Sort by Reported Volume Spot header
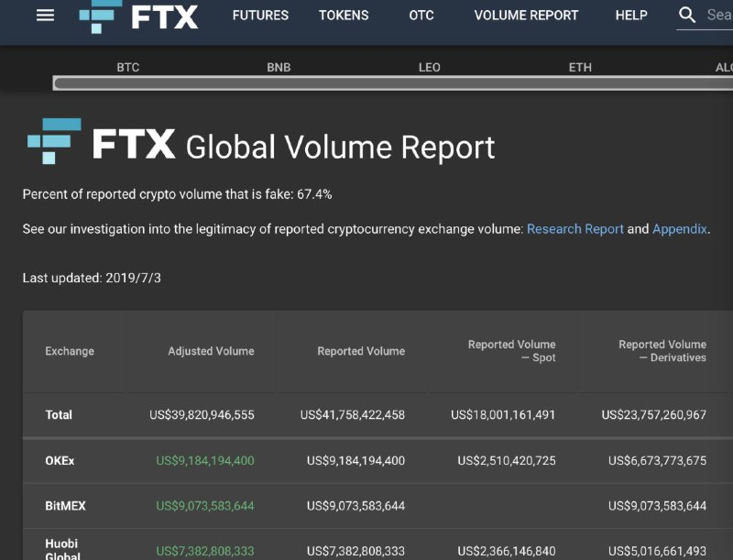The height and width of the screenshot is (560, 733). [x=511, y=351]
